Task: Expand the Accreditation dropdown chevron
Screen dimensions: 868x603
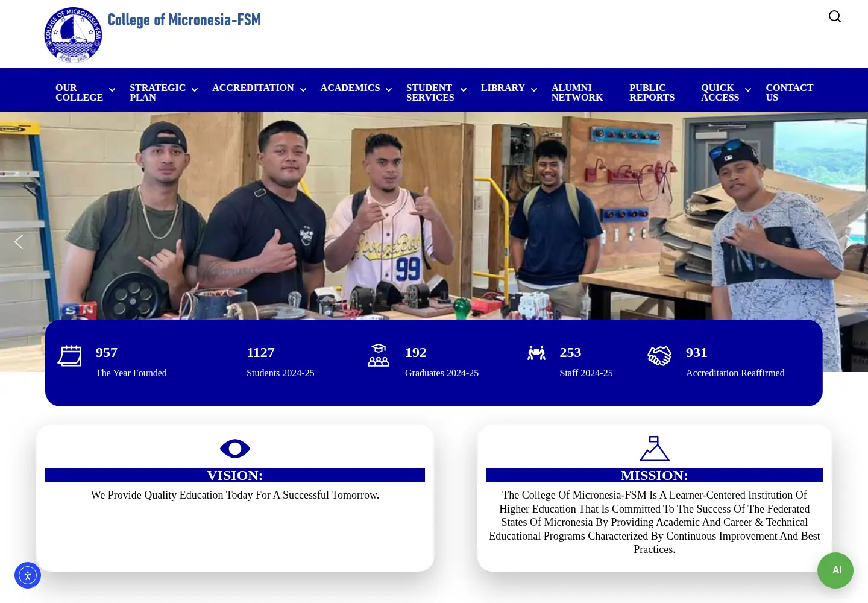Action: pos(303,90)
